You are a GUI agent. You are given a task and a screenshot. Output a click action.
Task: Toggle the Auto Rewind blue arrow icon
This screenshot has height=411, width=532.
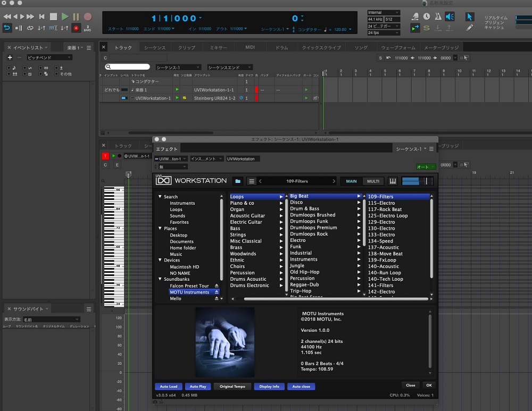click(x=7, y=28)
